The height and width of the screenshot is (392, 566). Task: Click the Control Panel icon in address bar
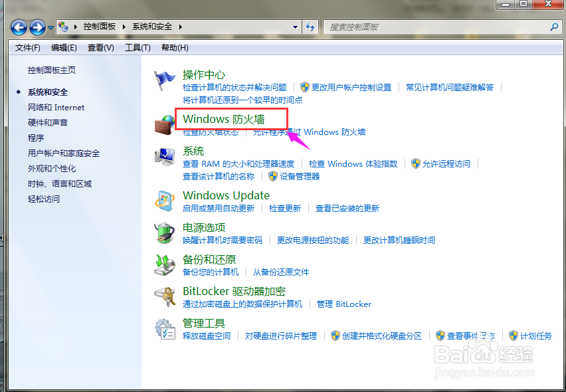[63, 27]
